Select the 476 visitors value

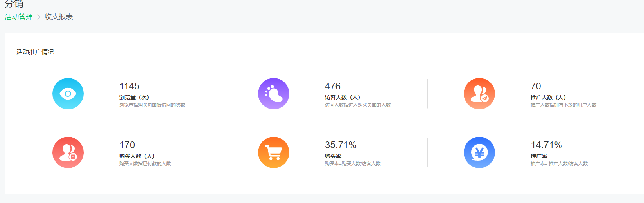point(333,86)
